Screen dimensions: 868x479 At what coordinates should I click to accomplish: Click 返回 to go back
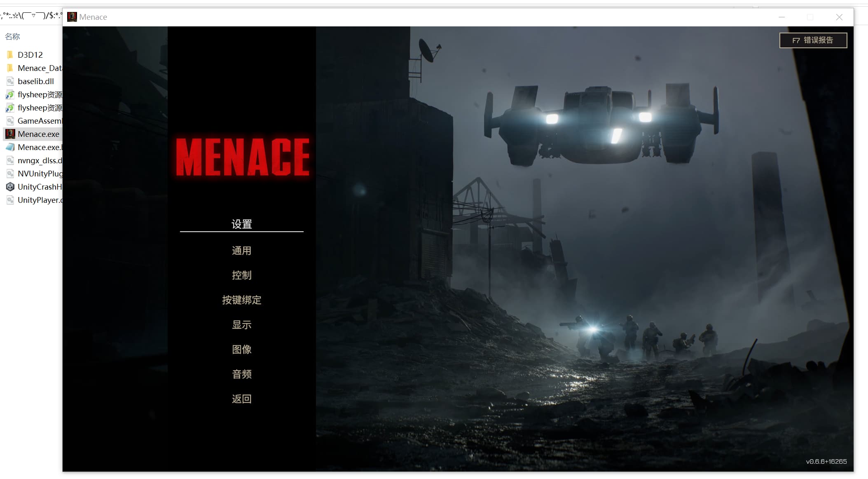click(241, 399)
